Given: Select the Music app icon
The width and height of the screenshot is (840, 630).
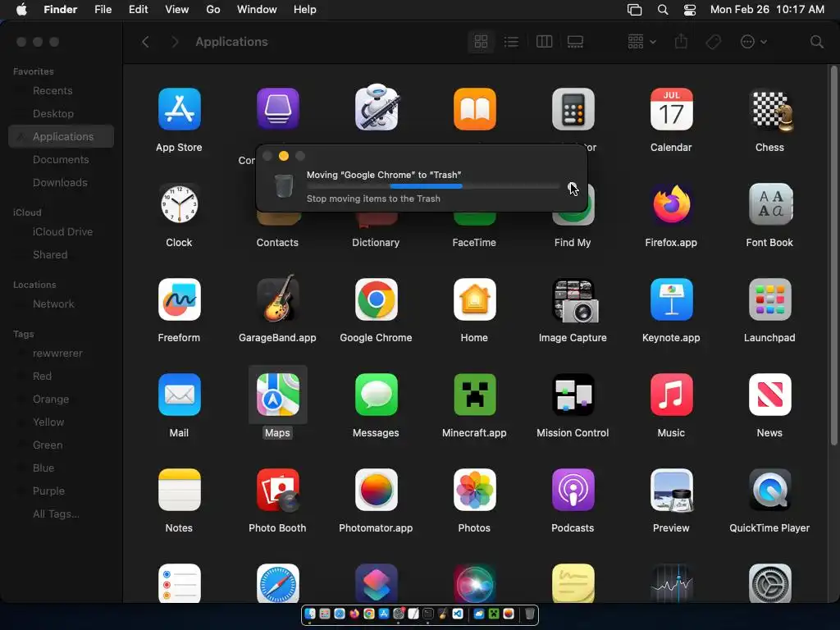Looking at the screenshot, I should (671, 395).
